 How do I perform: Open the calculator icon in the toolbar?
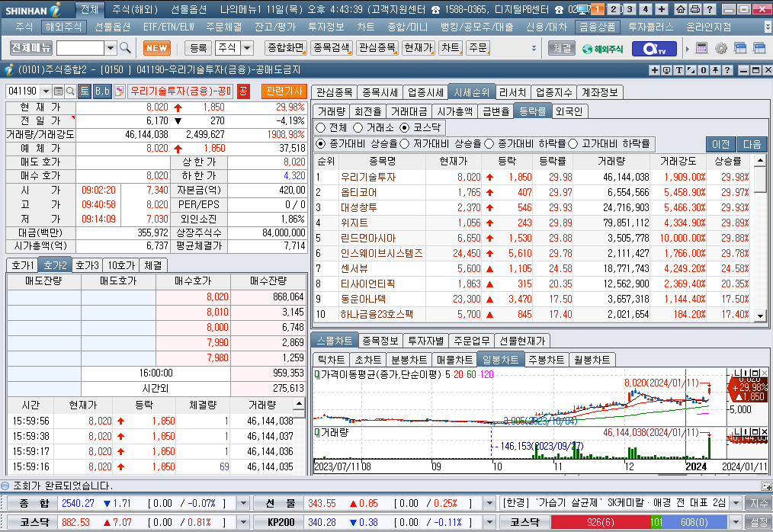pos(701,48)
